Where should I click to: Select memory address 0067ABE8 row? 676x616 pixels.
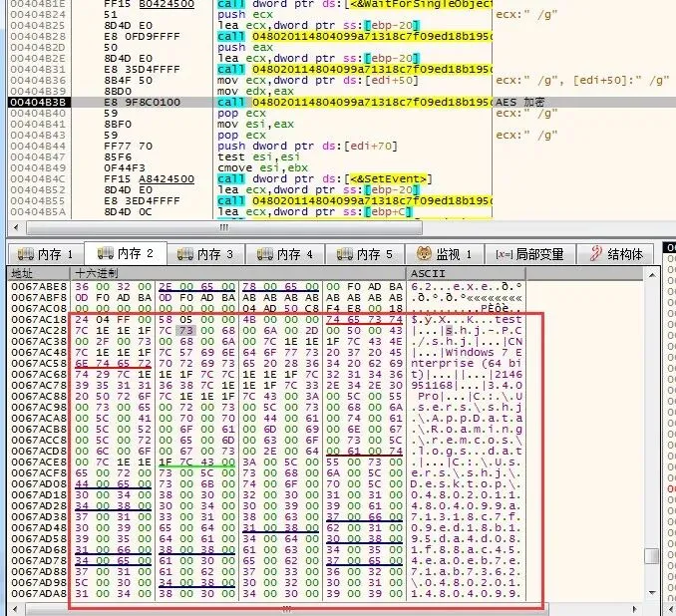pos(39,287)
